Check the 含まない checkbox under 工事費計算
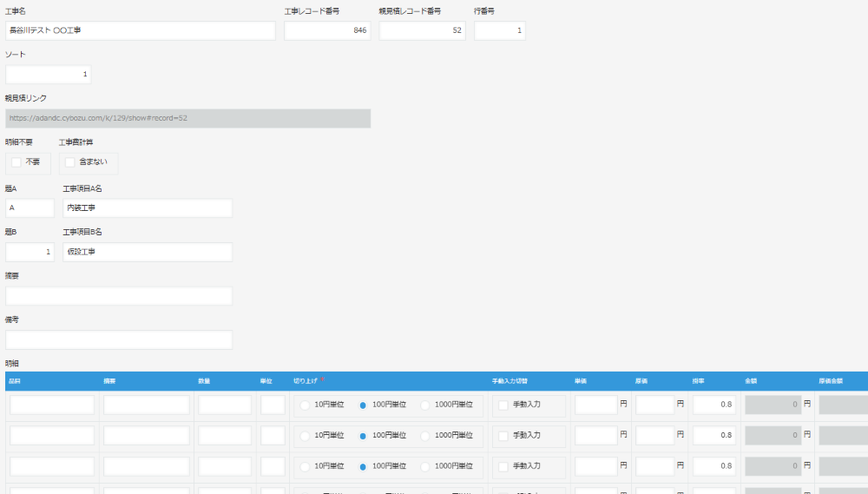Viewport: 868px width, 494px height. [x=69, y=162]
